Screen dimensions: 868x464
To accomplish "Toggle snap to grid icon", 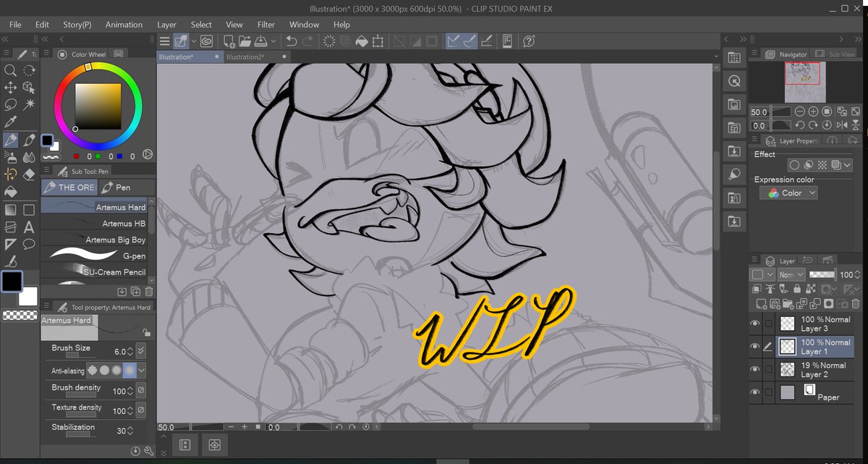I will click(487, 41).
